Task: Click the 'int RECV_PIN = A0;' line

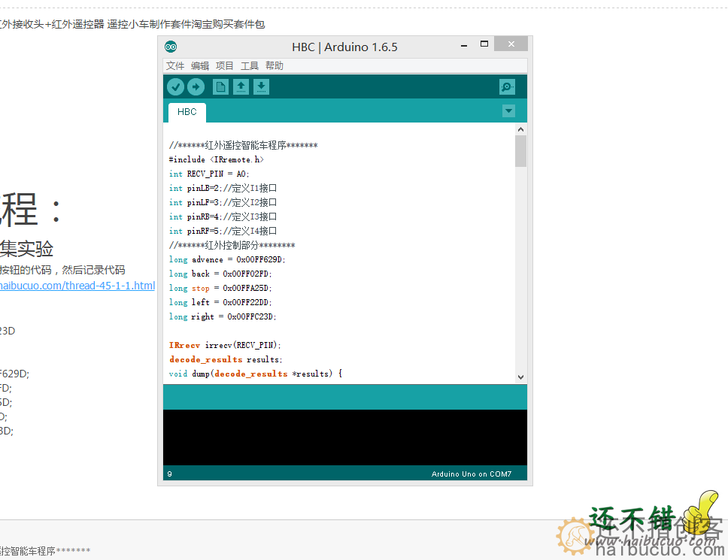Action: (209, 174)
